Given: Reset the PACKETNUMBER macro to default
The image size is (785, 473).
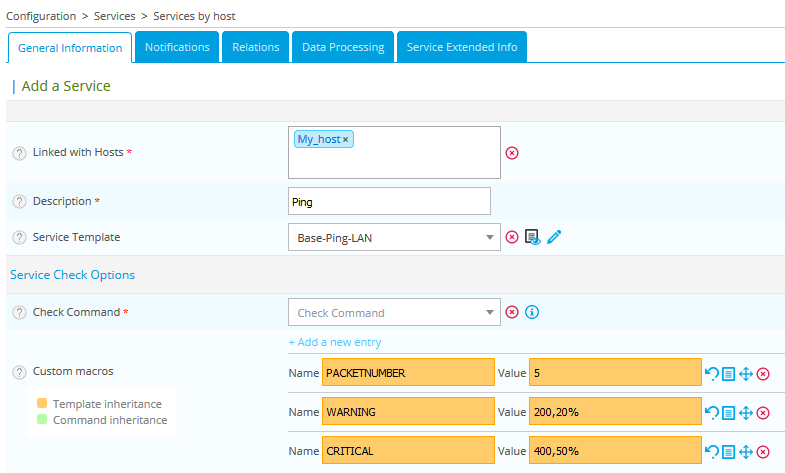Looking at the screenshot, I should pyautogui.click(x=711, y=373).
